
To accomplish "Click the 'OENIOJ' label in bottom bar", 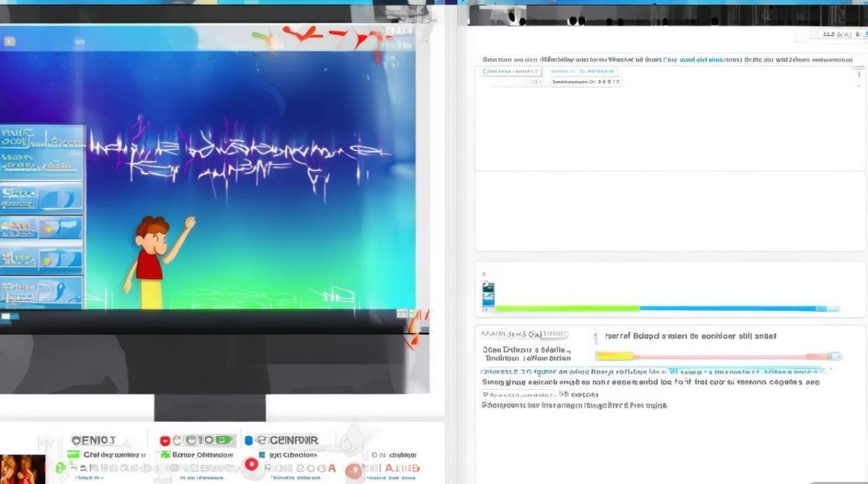I will pyautogui.click(x=94, y=440).
